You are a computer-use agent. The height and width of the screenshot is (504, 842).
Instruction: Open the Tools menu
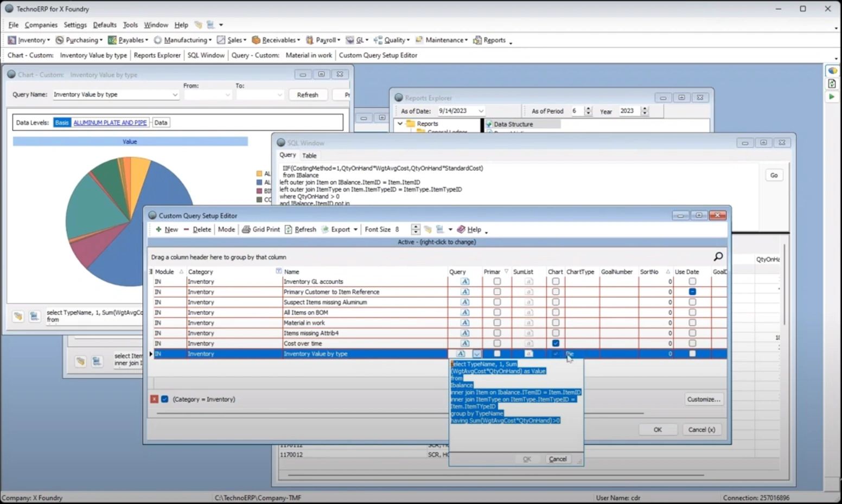click(x=130, y=25)
